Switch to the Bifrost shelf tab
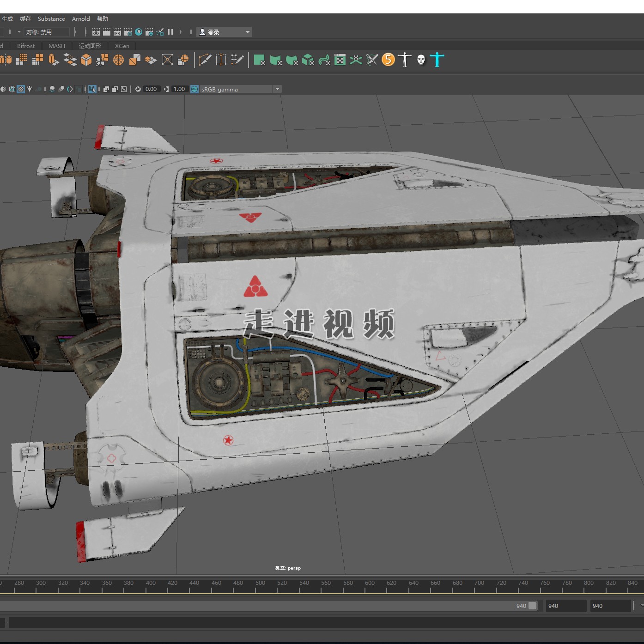This screenshot has height=644, width=644. (x=26, y=46)
